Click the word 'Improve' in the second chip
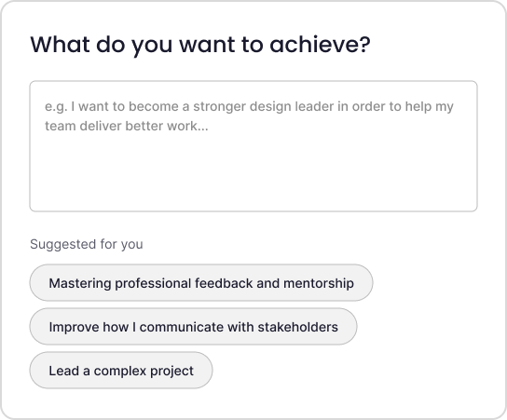Image resolution: width=507 pixels, height=420 pixels. [x=74, y=327]
